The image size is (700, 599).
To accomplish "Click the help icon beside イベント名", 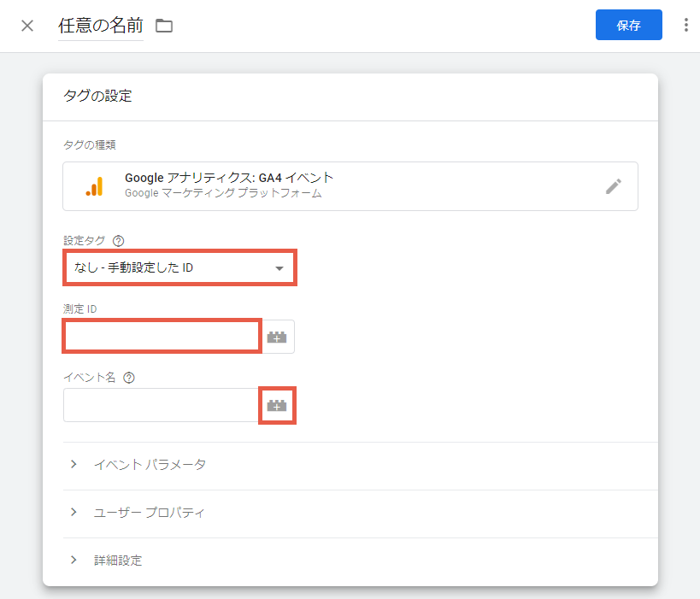I will click(129, 378).
